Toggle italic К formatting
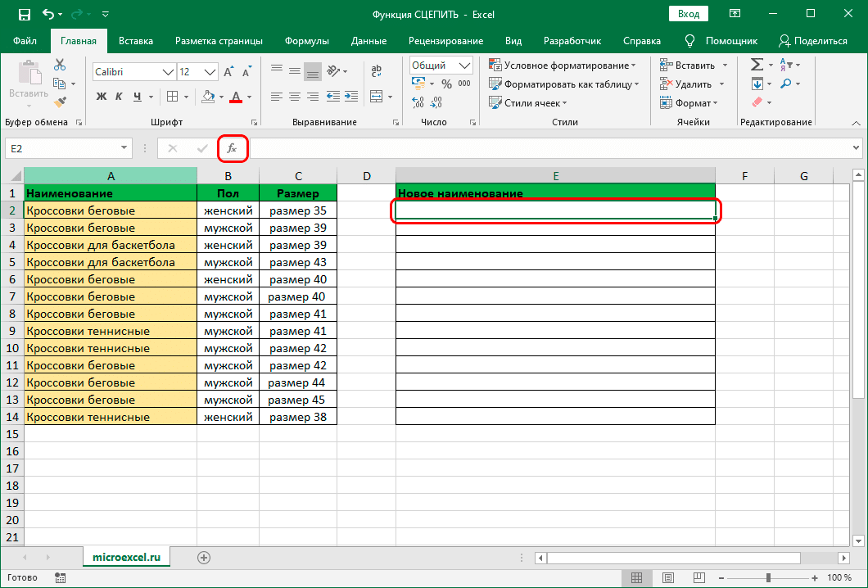 (x=120, y=97)
